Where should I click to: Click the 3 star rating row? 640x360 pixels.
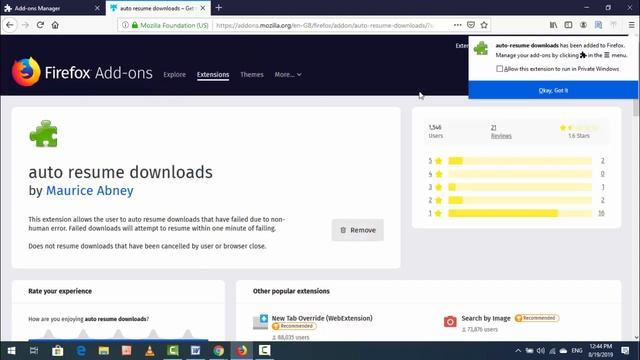pos(516,187)
